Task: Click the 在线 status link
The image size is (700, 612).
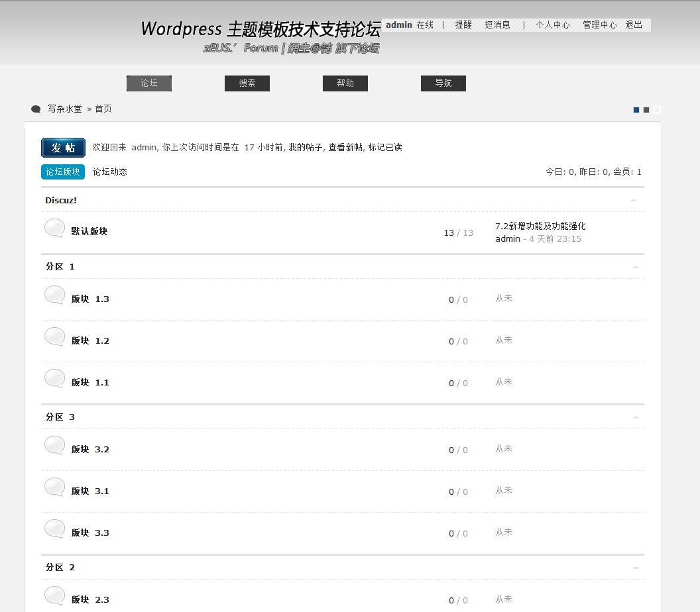Action: point(425,25)
